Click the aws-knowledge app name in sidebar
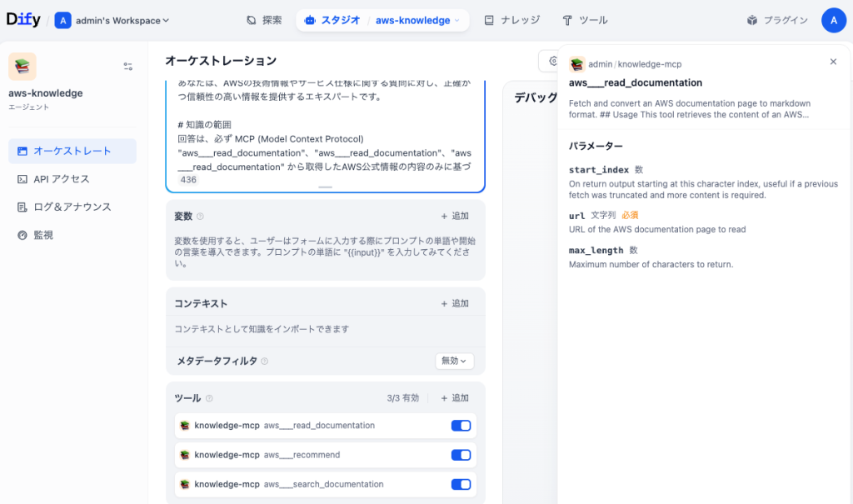Screen dimensions: 853x504 point(46,93)
